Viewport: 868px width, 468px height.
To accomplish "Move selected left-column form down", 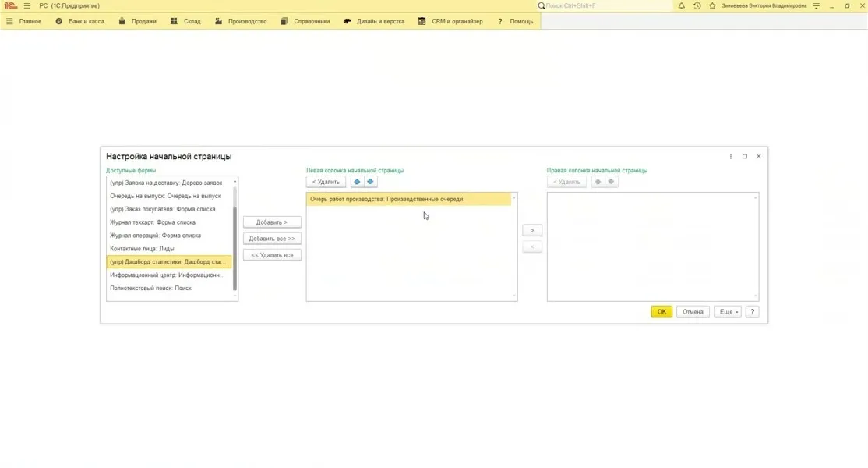I will pyautogui.click(x=370, y=182).
